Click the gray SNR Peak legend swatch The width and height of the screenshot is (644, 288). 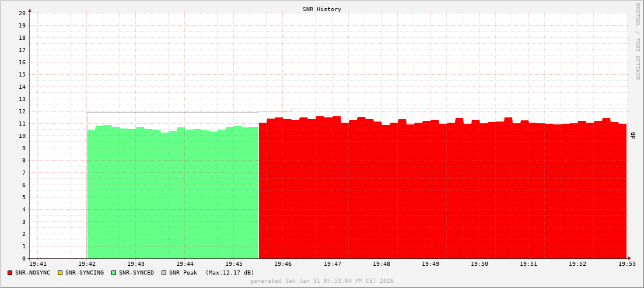click(164, 273)
